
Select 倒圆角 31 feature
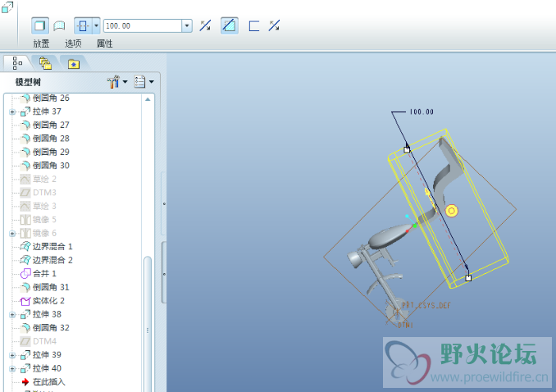click(51, 287)
